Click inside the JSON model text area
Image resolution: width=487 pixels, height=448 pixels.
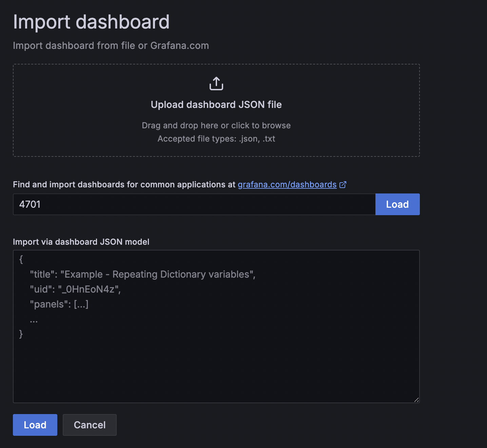click(x=216, y=326)
